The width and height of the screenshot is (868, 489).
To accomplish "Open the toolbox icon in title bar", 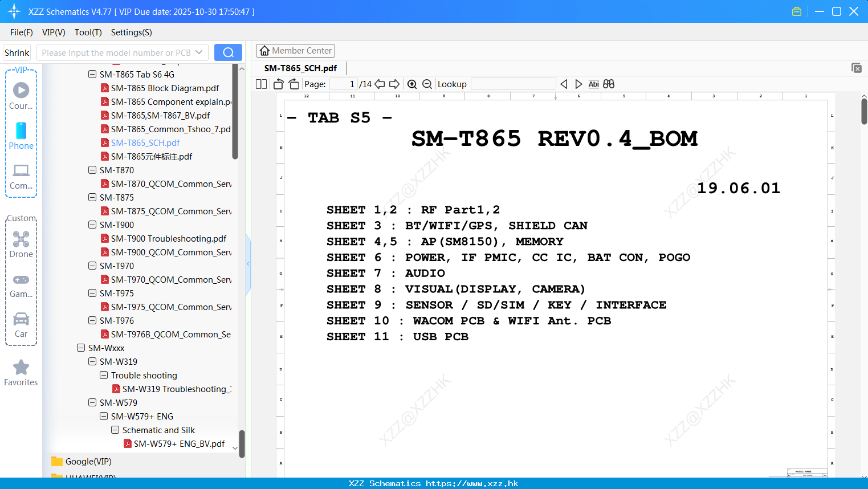I will point(797,11).
